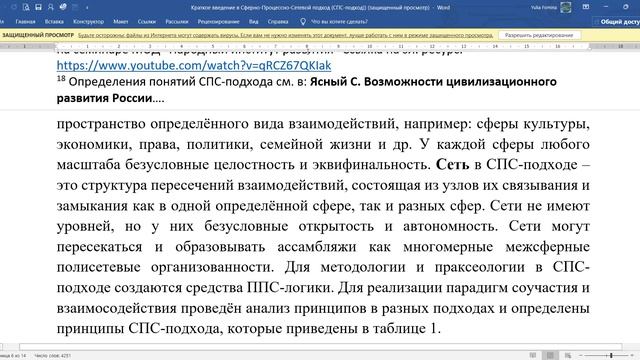Adjust the zoom slider handle
640x360 pixels.
[x=611, y=356]
